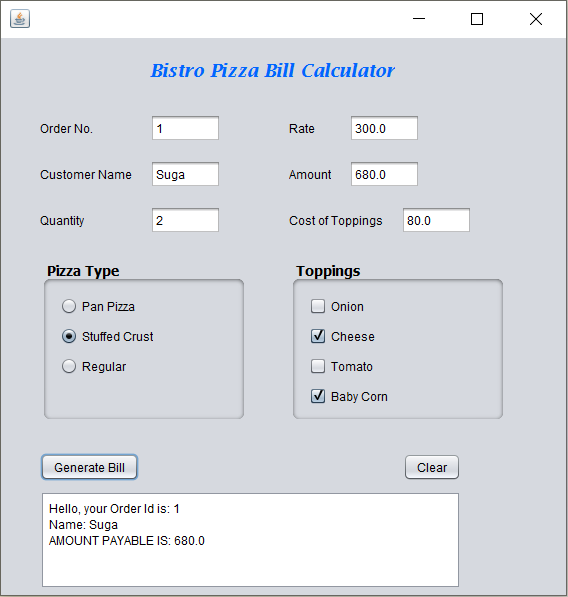Screen dimensions: 568x597
Task: Click the Java coffee cup window icon
Action: pos(20,19)
